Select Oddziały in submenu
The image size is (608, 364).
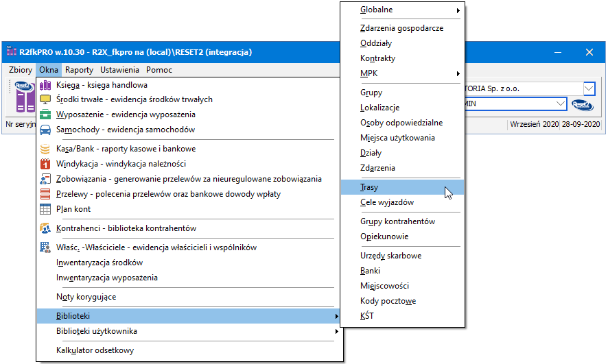pos(402,43)
